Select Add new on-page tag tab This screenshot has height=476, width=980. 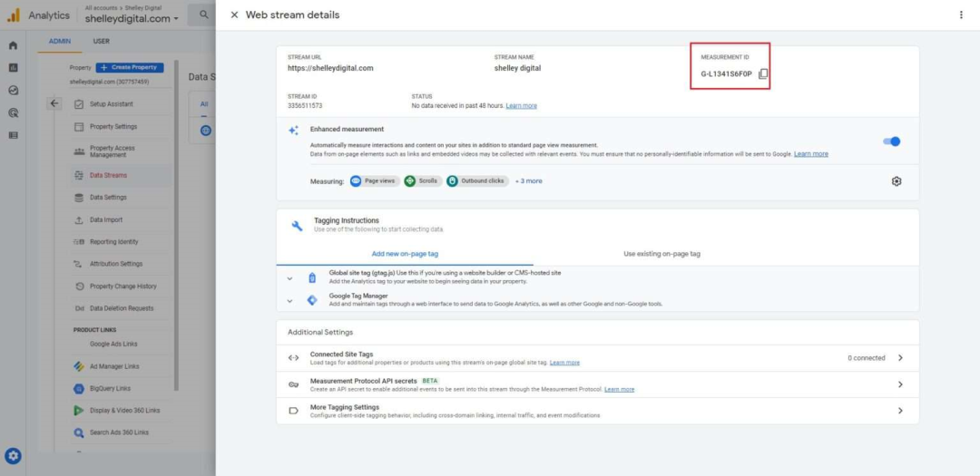[405, 254]
